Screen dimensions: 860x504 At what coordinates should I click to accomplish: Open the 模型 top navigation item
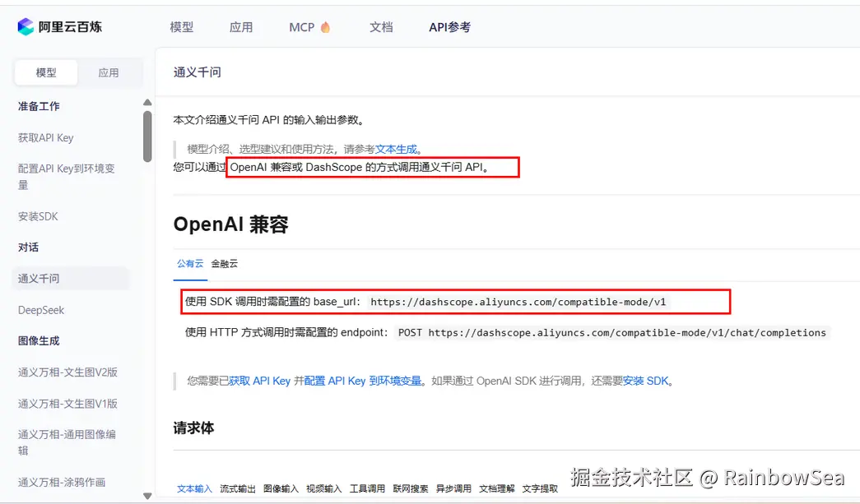pos(182,27)
